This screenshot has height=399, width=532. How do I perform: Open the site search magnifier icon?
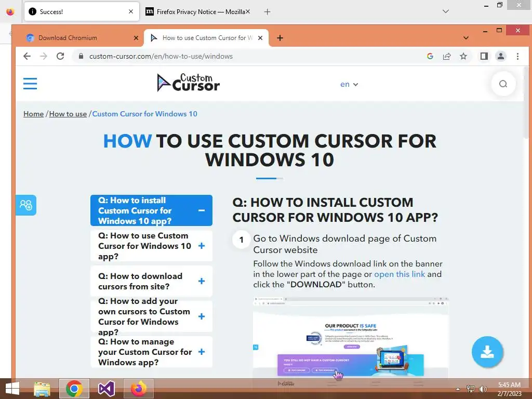[x=503, y=84]
